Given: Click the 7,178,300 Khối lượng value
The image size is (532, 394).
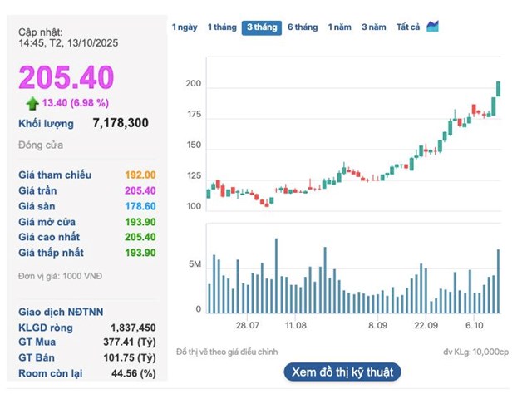Looking at the screenshot, I should tap(120, 123).
